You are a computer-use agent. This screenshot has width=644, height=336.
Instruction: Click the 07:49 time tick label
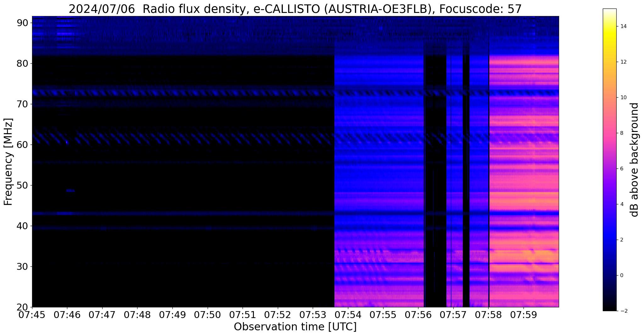172,315
